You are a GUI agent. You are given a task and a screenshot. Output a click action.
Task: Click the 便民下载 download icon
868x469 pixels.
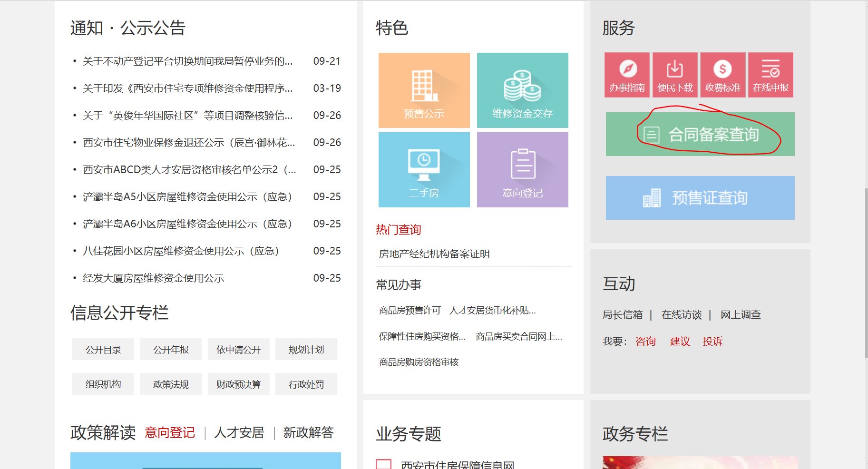click(674, 74)
